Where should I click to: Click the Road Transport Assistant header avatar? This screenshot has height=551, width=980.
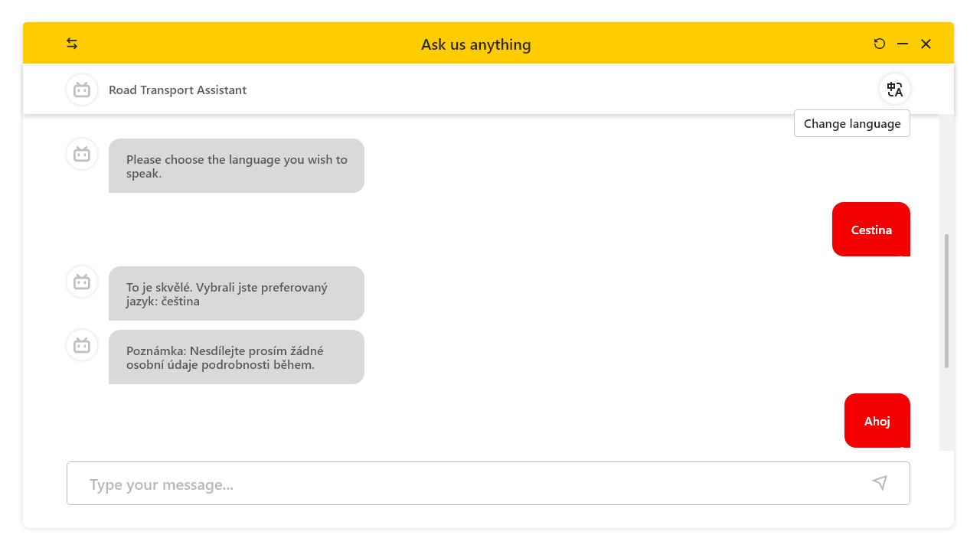[x=82, y=90]
